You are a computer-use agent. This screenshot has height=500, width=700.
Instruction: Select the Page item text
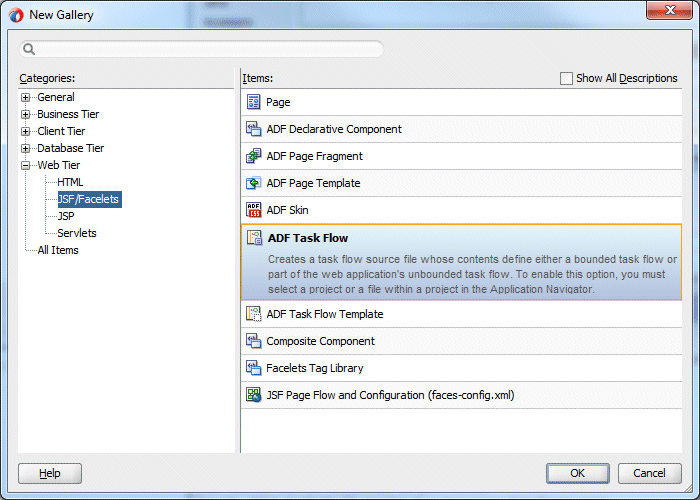[x=278, y=102]
